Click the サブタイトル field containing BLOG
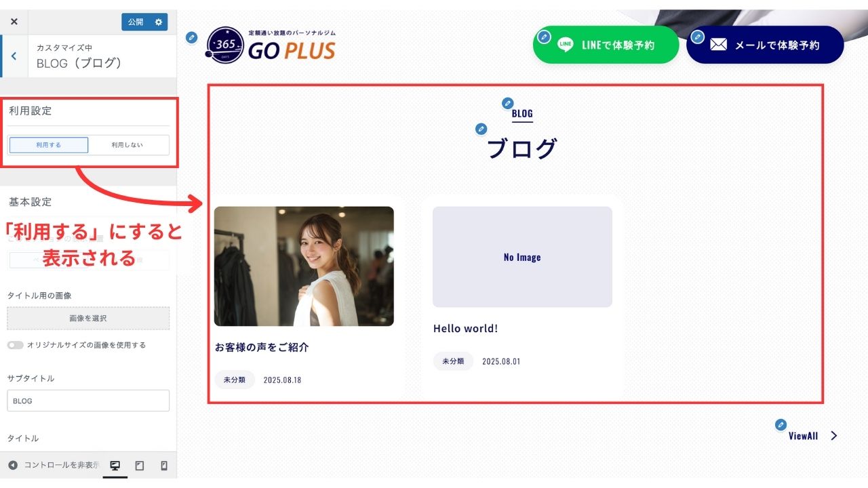The height and width of the screenshot is (488, 868). [88, 401]
